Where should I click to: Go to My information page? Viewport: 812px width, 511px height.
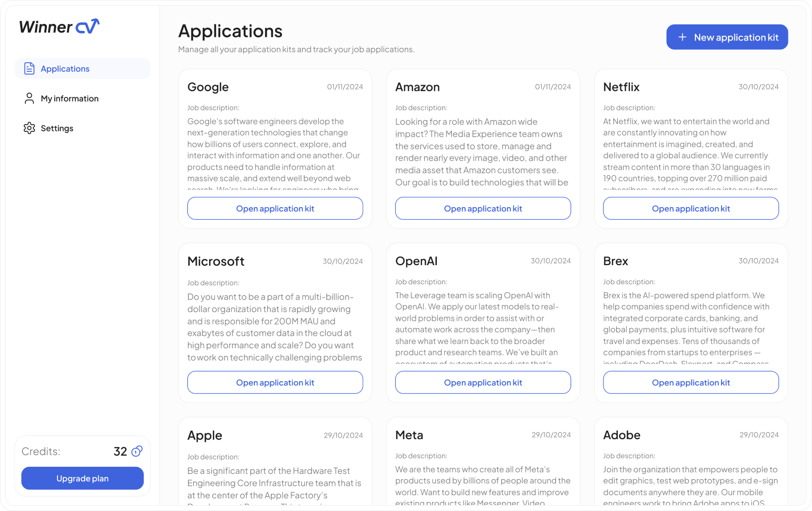tap(82, 98)
